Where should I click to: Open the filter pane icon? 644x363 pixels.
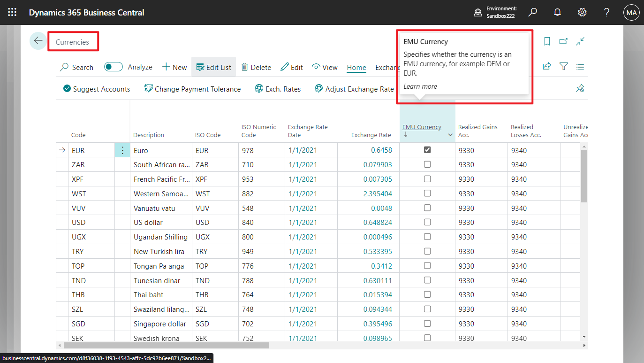(x=563, y=67)
